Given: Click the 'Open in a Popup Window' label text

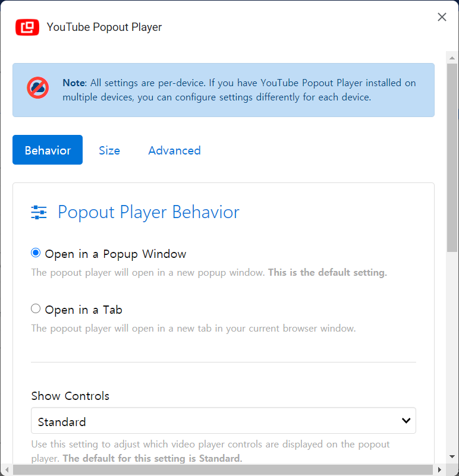Looking at the screenshot, I should click(115, 254).
